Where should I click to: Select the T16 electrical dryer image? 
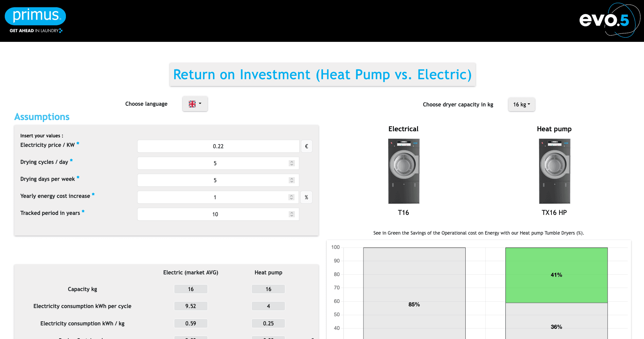coord(404,171)
